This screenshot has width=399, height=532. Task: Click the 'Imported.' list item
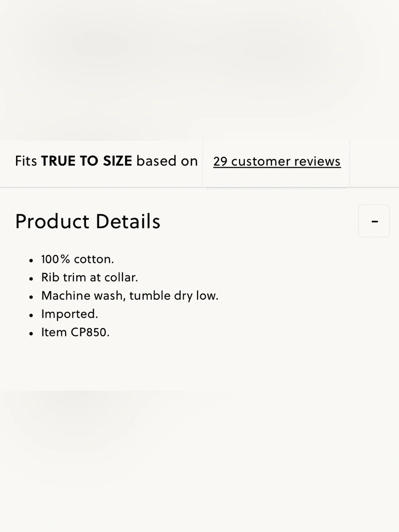pos(69,314)
